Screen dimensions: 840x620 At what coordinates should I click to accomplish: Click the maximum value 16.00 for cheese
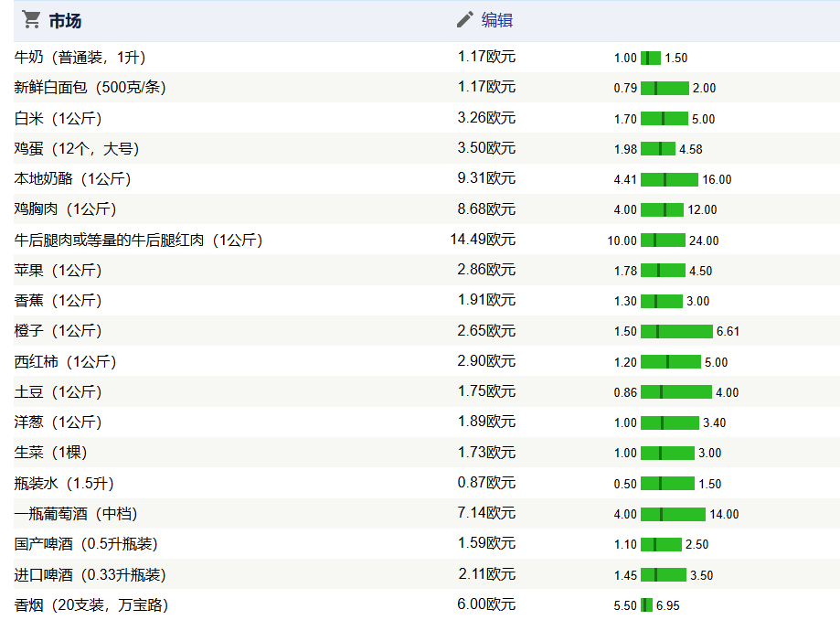717,179
